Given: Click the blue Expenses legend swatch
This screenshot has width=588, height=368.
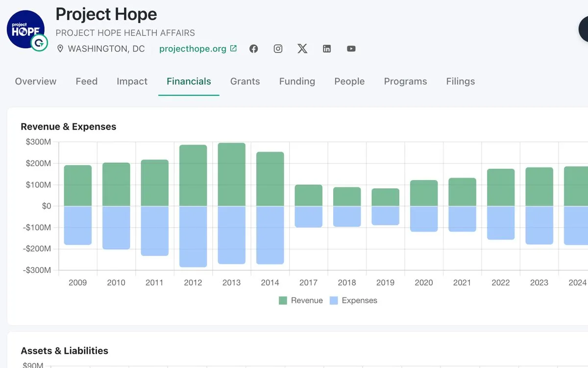Looking at the screenshot, I should point(334,300).
